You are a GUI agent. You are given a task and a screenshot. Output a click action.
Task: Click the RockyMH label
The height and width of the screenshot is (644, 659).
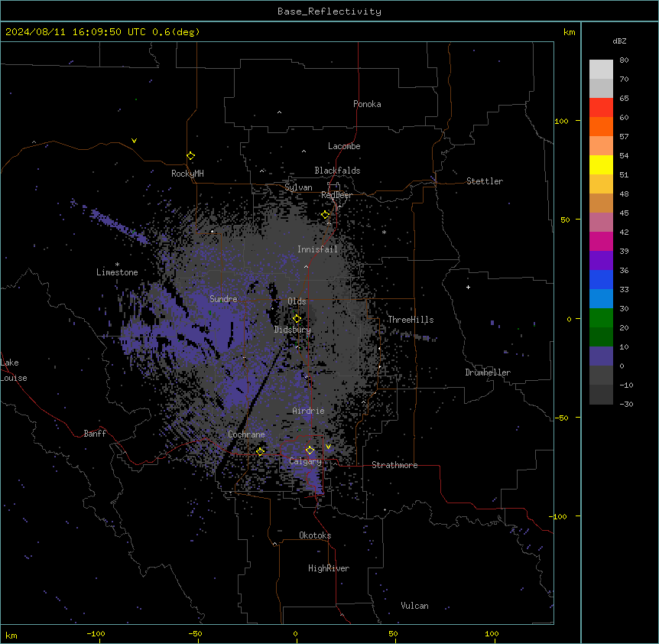pos(187,174)
